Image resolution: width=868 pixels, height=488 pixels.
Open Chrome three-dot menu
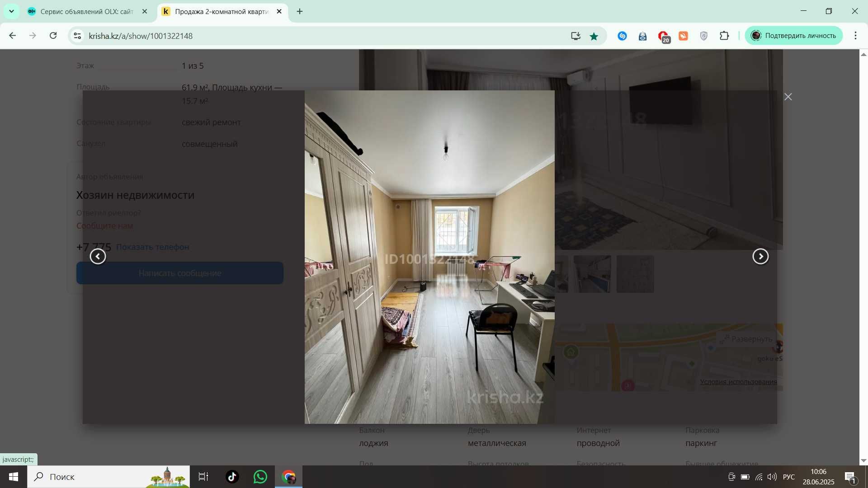[855, 36]
